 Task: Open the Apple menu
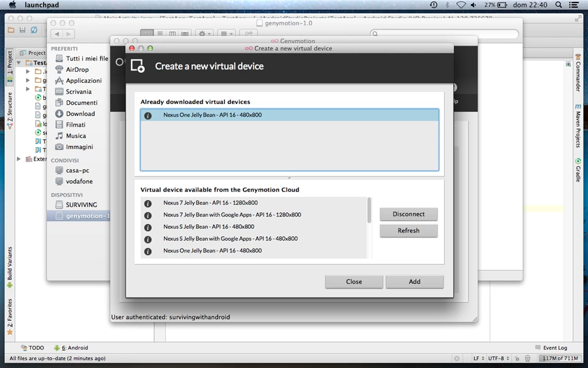coord(13,5)
